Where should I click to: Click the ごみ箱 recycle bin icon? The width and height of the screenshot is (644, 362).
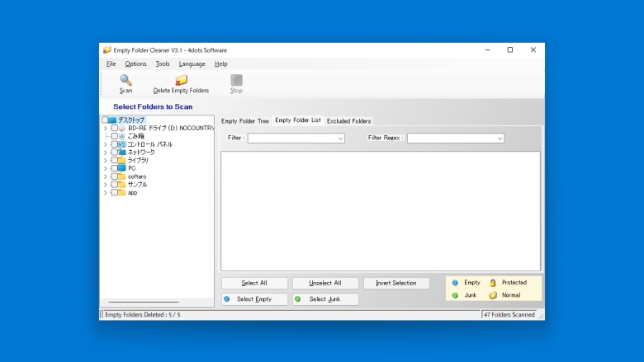point(122,136)
